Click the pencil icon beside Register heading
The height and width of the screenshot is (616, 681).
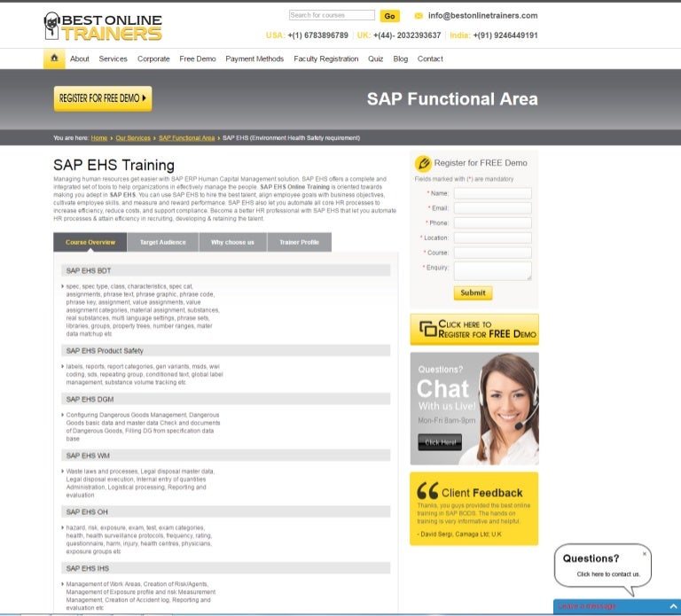click(x=423, y=163)
